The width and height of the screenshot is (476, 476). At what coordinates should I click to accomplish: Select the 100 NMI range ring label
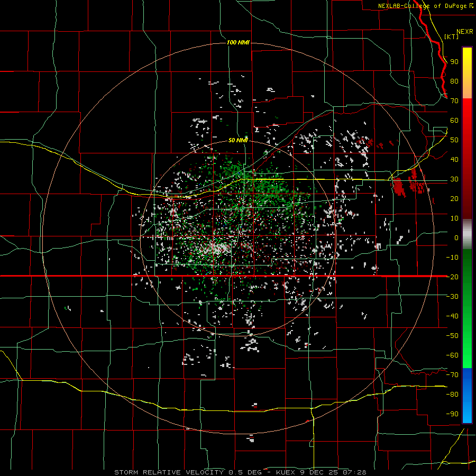pyautogui.click(x=238, y=42)
